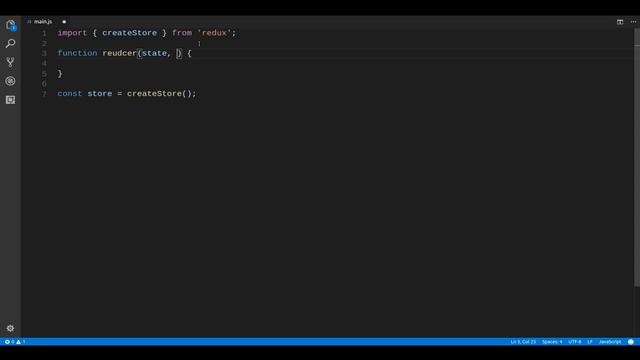Change end of line sequence LF

coord(590,342)
